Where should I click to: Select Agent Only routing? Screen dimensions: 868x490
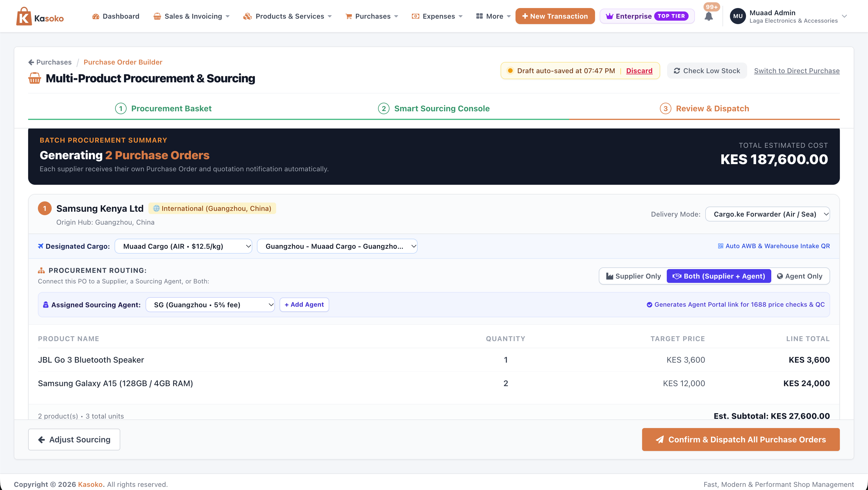coord(800,276)
